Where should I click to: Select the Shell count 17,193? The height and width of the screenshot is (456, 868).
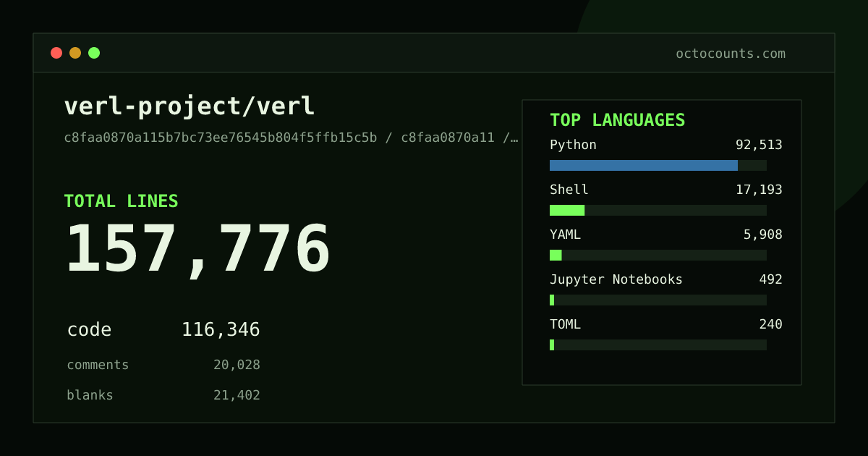759,190
